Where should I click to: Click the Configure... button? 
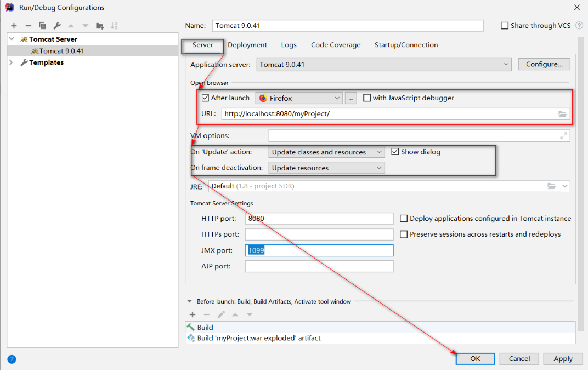click(544, 64)
